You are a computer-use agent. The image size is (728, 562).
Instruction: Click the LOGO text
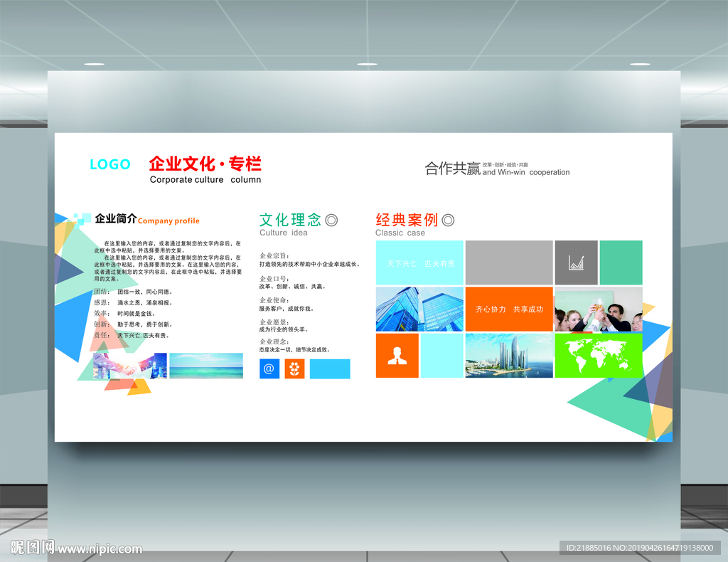click(109, 164)
